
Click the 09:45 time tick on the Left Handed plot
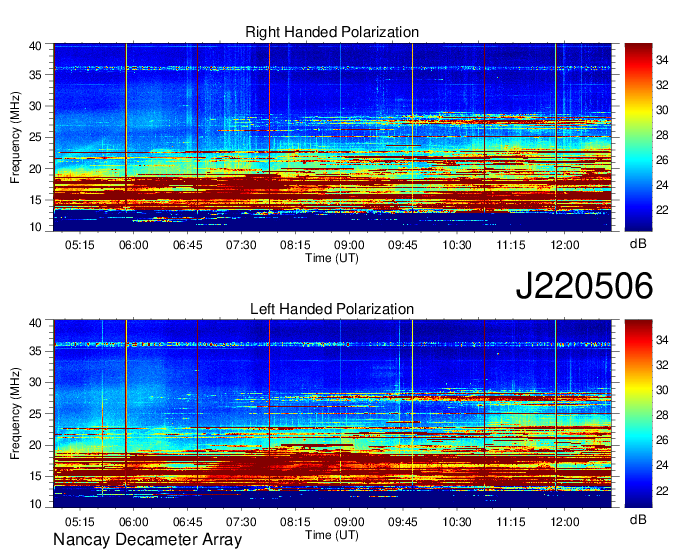point(403,522)
